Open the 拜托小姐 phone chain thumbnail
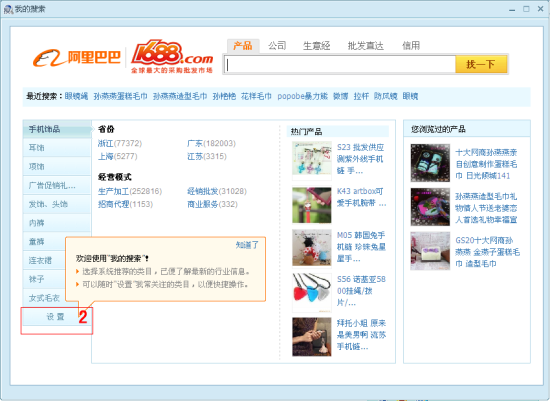Image resolution: width=550 pixels, height=401 pixels. point(312,337)
